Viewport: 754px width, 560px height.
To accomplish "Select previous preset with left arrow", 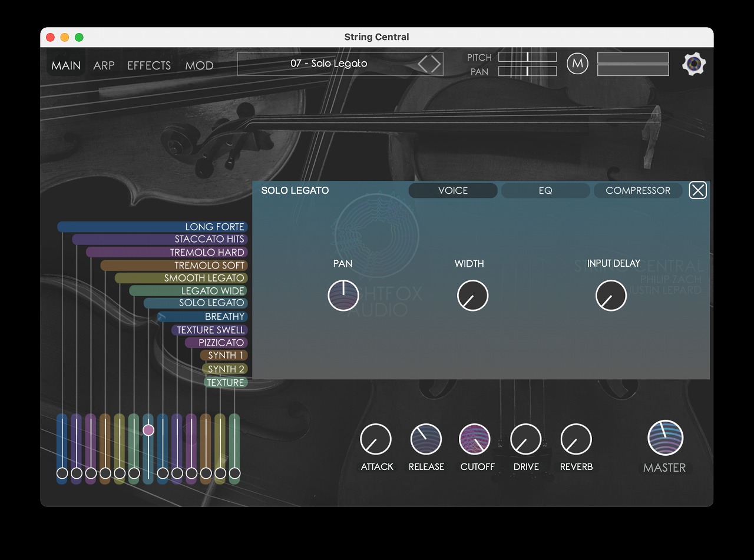I will [423, 64].
